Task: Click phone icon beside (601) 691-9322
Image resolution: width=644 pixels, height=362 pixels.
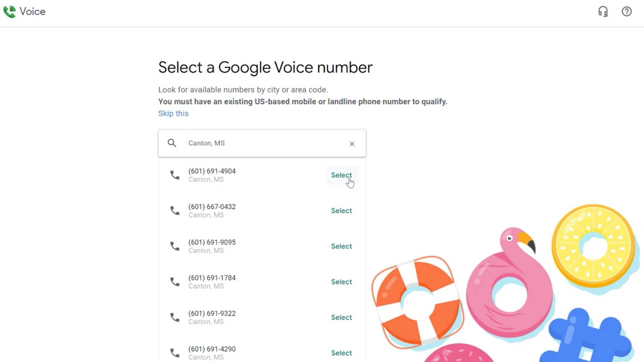Action: point(175,317)
